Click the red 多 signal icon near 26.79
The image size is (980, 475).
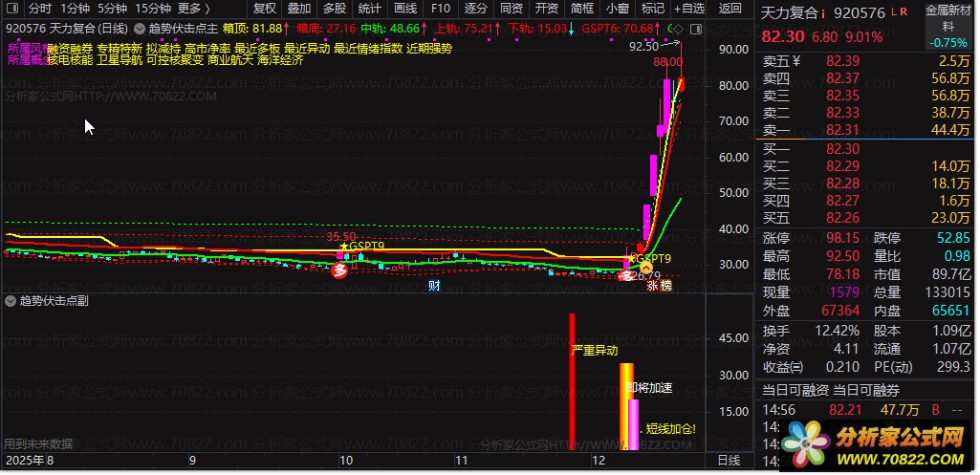(625, 275)
